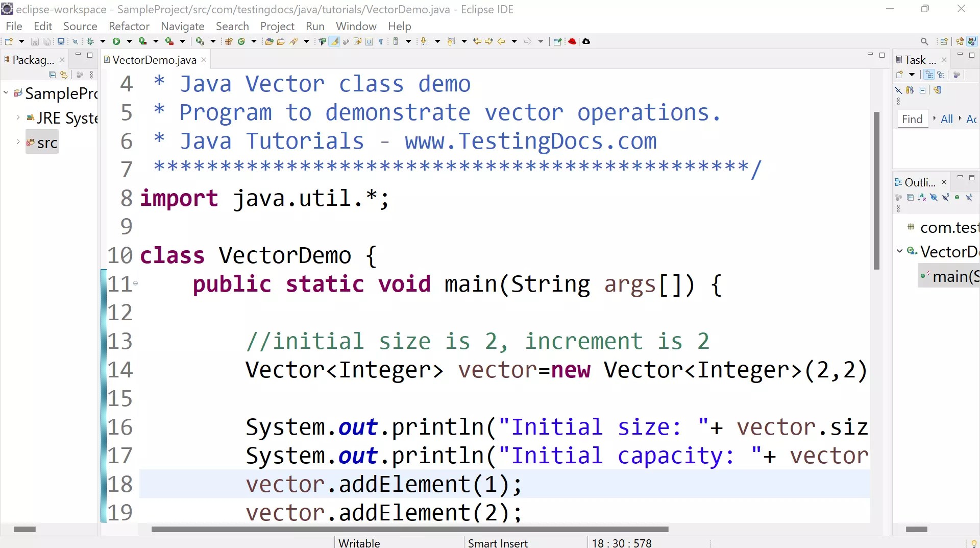This screenshot has width=980, height=548.
Task: Click the editor vertical scrollbar
Action: pyautogui.click(x=876, y=190)
